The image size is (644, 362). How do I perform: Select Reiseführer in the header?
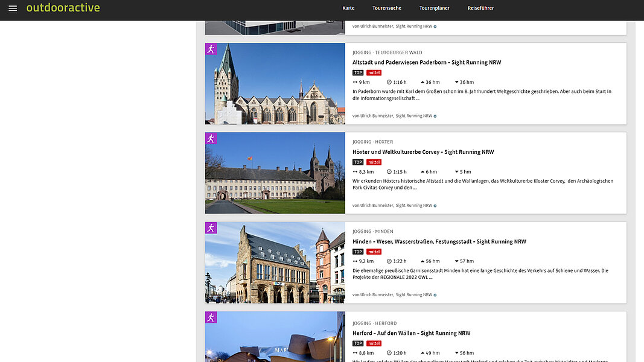pyautogui.click(x=480, y=8)
